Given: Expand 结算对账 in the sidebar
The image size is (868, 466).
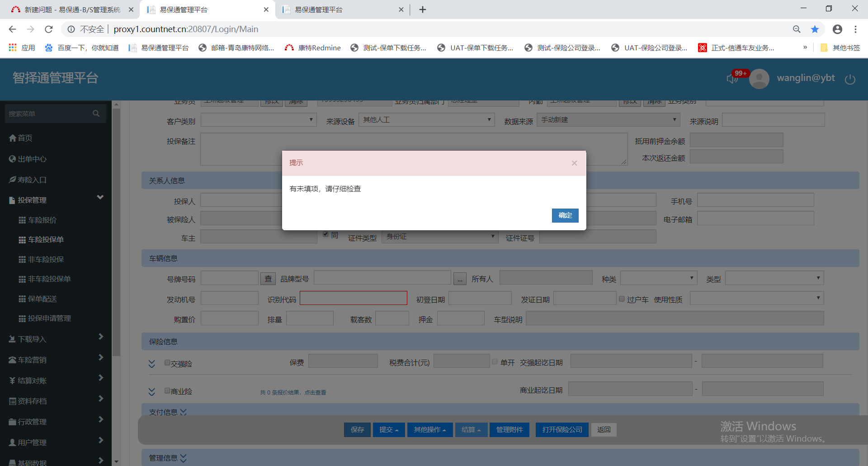Looking at the screenshot, I should [x=56, y=380].
